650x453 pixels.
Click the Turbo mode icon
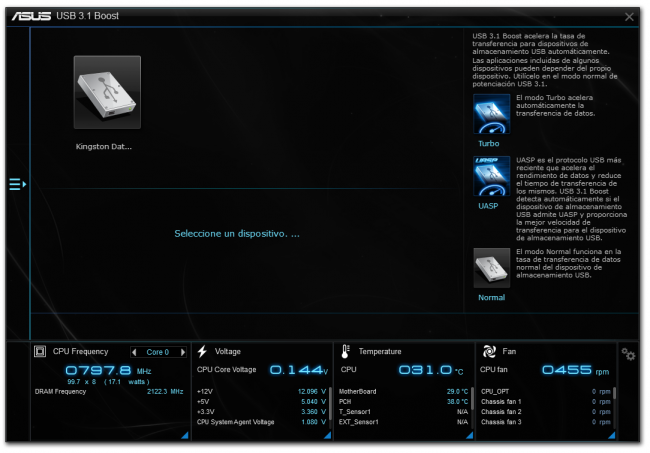pos(492,114)
